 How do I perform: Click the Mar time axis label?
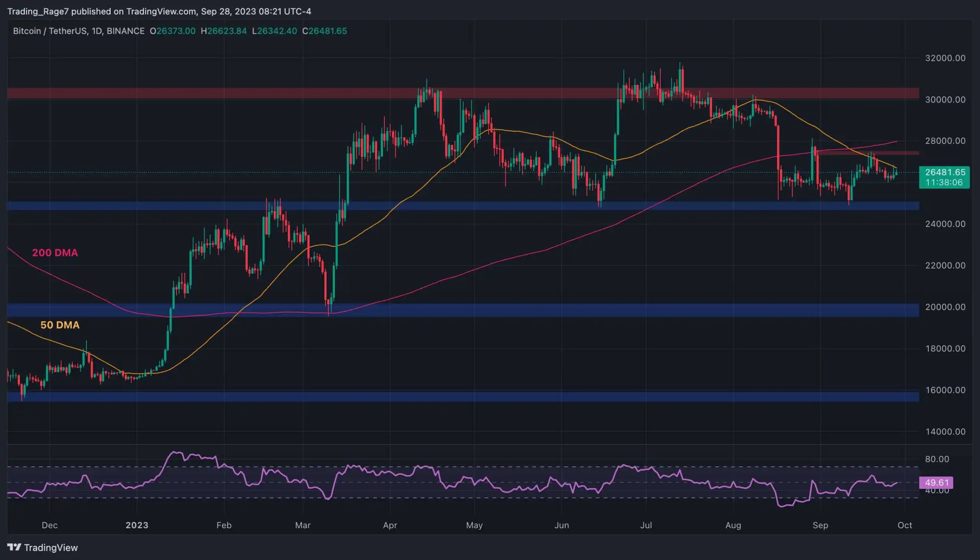click(303, 525)
